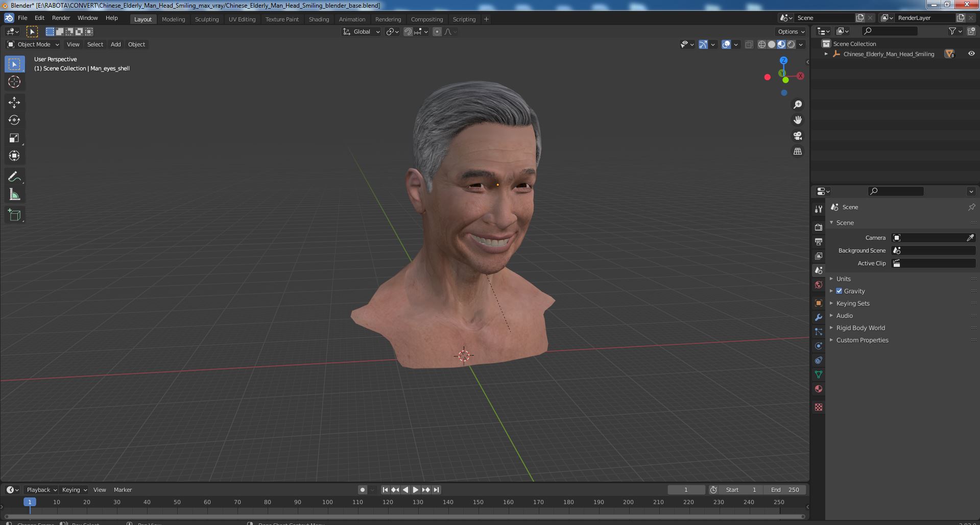
Task: Expand the Rigid Body World panel
Action: click(860, 328)
